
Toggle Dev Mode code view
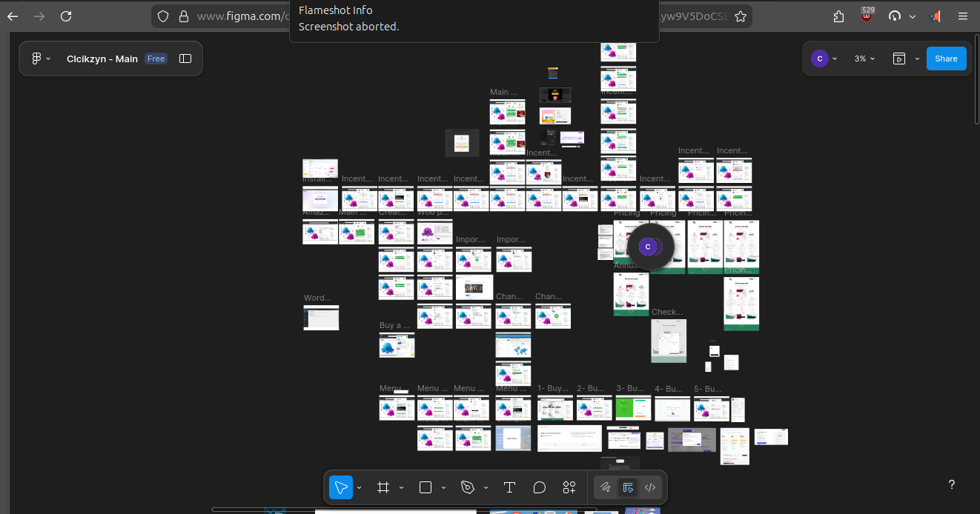pyautogui.click(x=650, y=487)
